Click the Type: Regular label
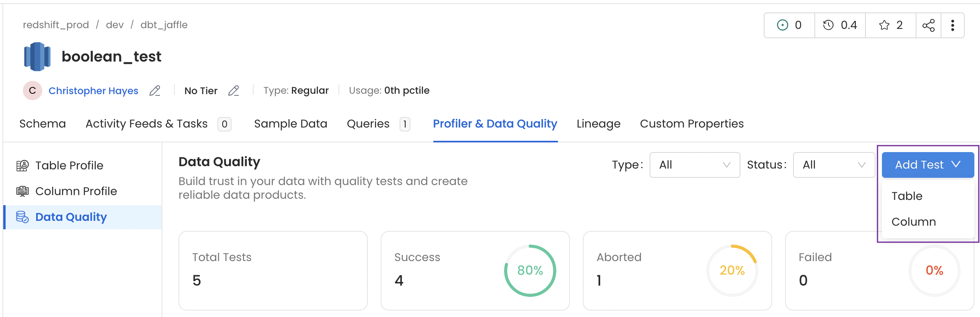The image size is (980, 317). (x=296, y=91)
